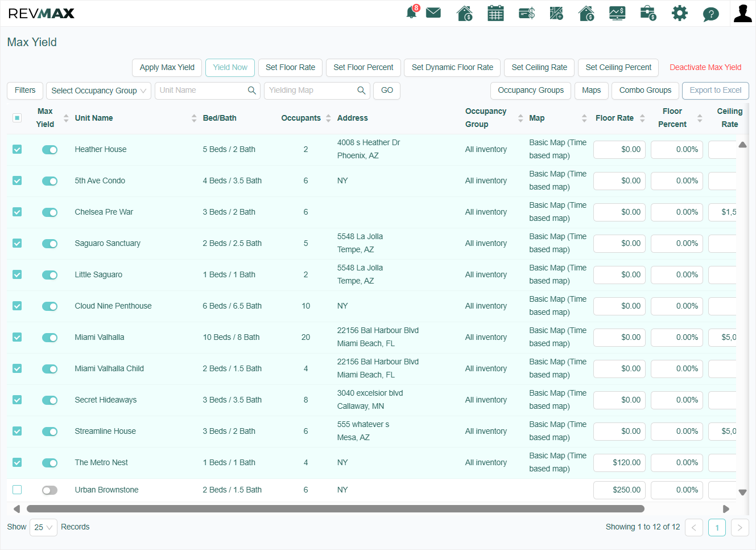756x550 pixels.
Task: Click Yield Now
Action: pos(230,67)
